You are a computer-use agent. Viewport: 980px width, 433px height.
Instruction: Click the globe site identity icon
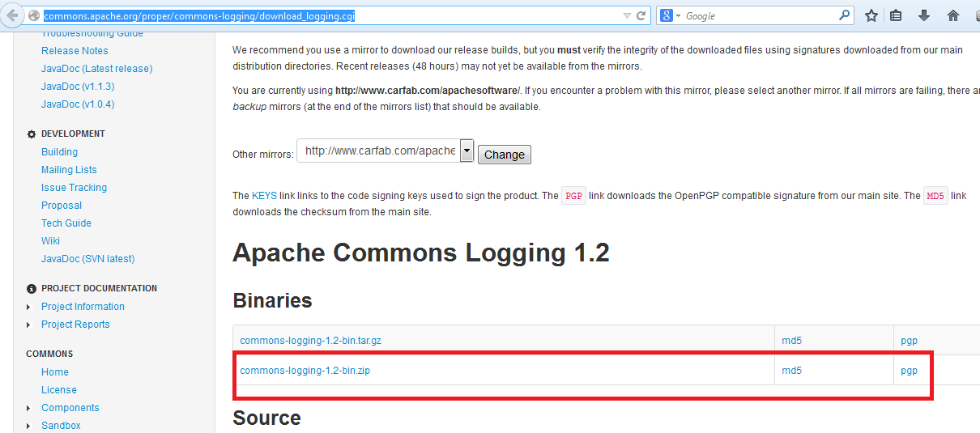tap(34, 15)
